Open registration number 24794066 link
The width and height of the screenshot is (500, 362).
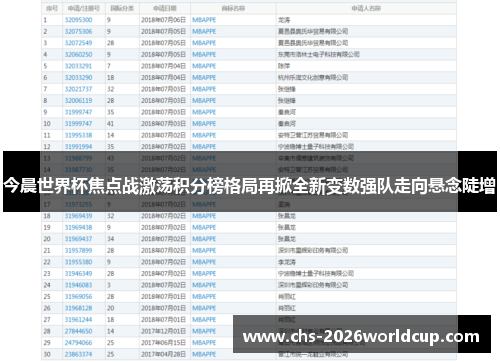78,343
